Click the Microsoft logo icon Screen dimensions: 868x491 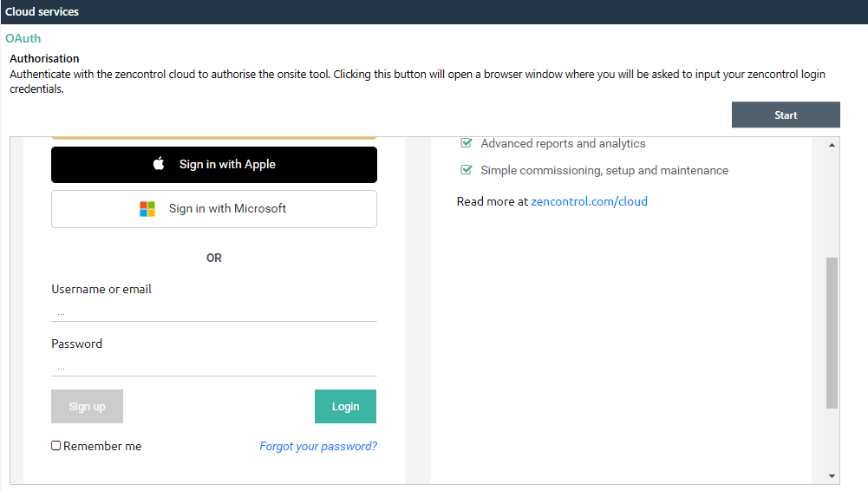147,209
